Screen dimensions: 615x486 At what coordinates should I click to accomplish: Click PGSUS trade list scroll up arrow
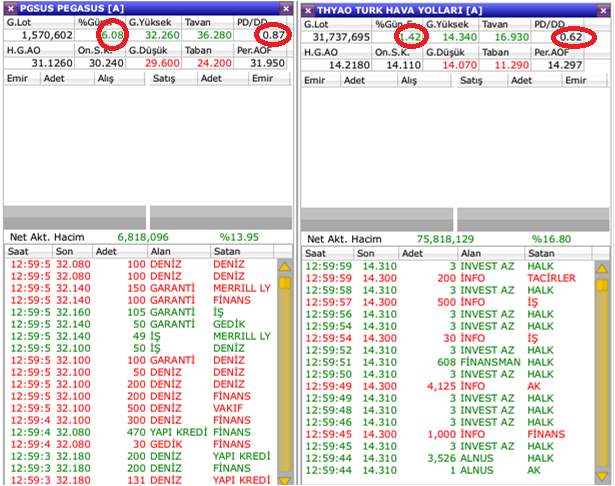click(x=285, y=267)
